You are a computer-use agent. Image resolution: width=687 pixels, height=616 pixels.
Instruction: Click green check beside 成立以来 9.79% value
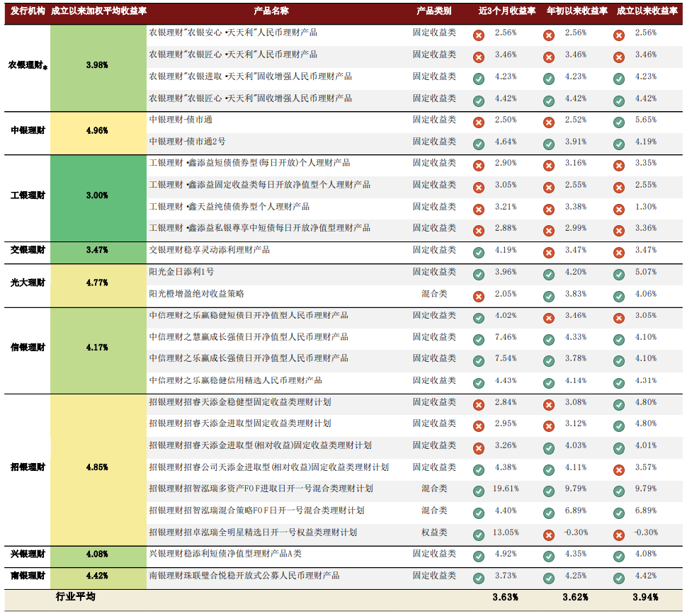point(618,491)
